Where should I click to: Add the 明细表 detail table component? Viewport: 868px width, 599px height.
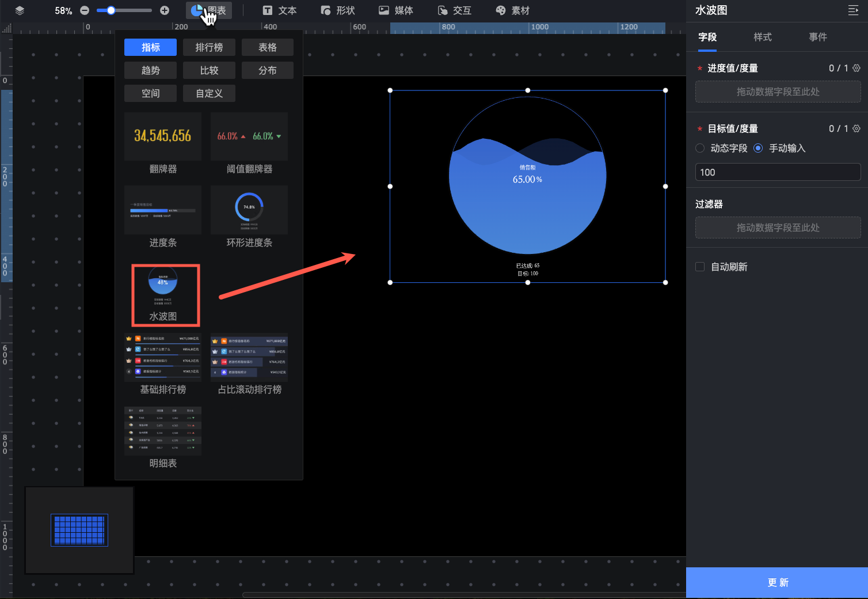pyautogui.click(x=163, y=438)
